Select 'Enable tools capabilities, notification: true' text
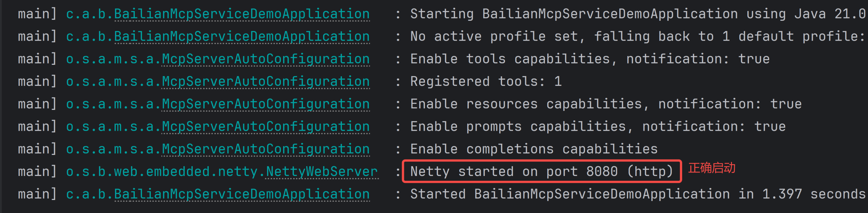This screenshot has width=868, height=213. 590,59
